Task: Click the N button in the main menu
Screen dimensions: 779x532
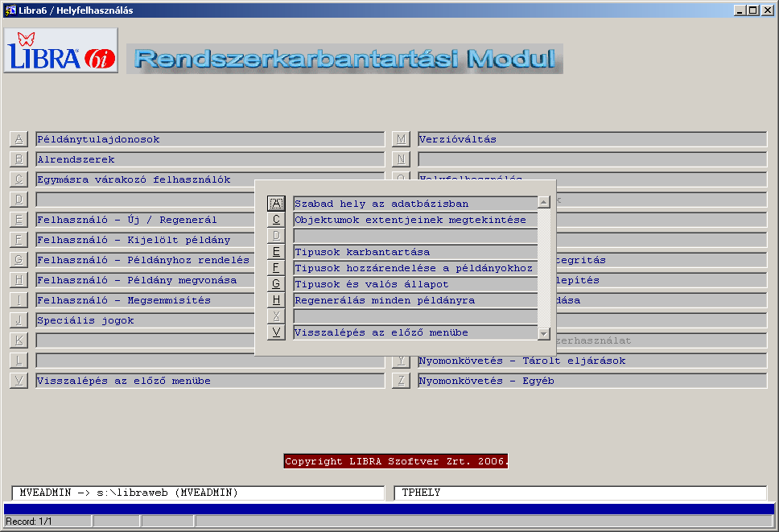Action: (x=401, y=159)
